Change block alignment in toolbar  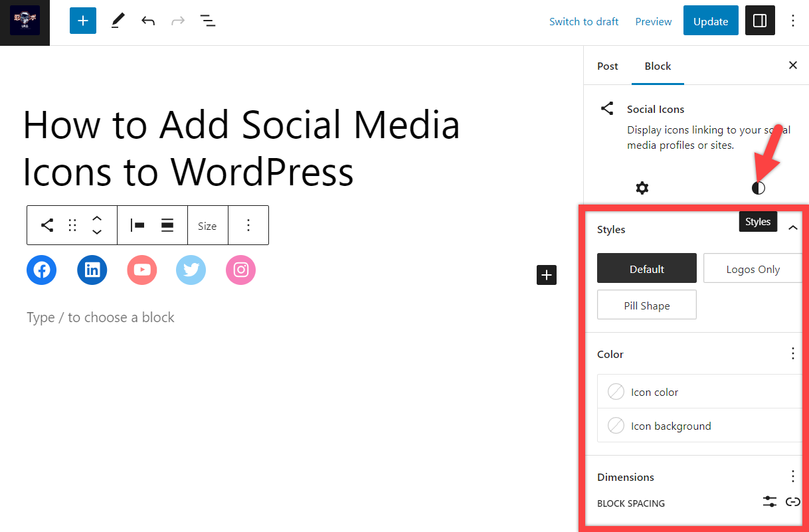[167, 225]
